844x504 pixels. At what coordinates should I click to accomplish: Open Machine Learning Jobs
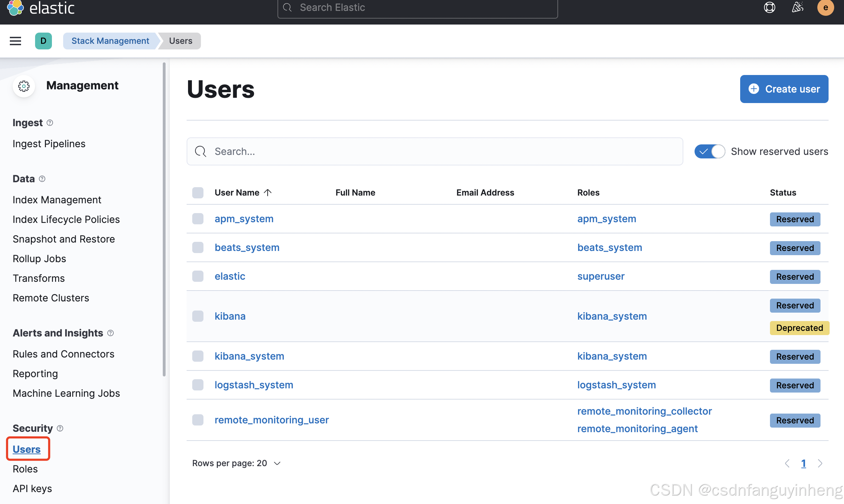(x=66, y=393)
